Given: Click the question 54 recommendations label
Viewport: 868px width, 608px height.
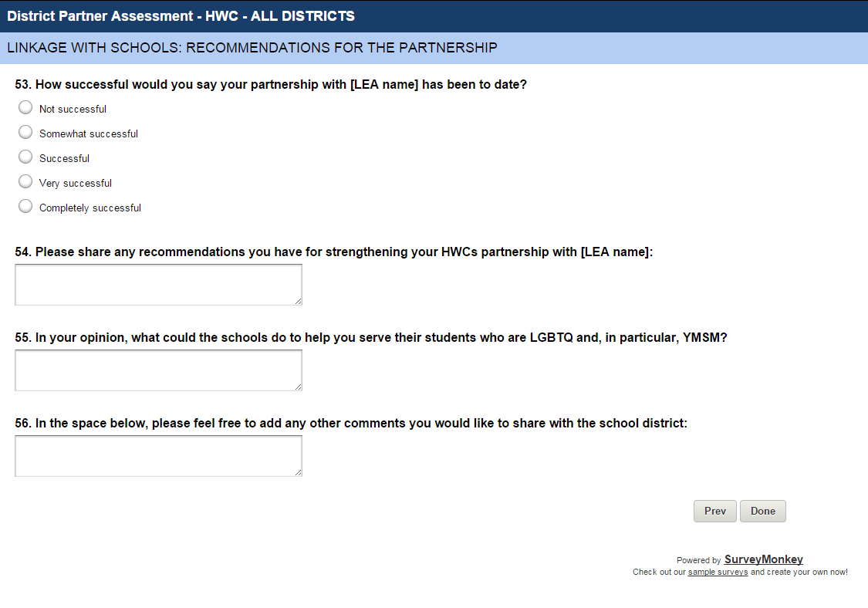Looking at the screenshot, I should pyautogui.click(x=334, y=252).
